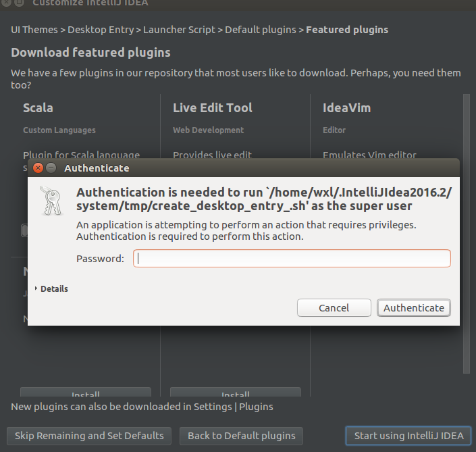
Task: Minimize the Authenticate dialog
Action: 51,168
